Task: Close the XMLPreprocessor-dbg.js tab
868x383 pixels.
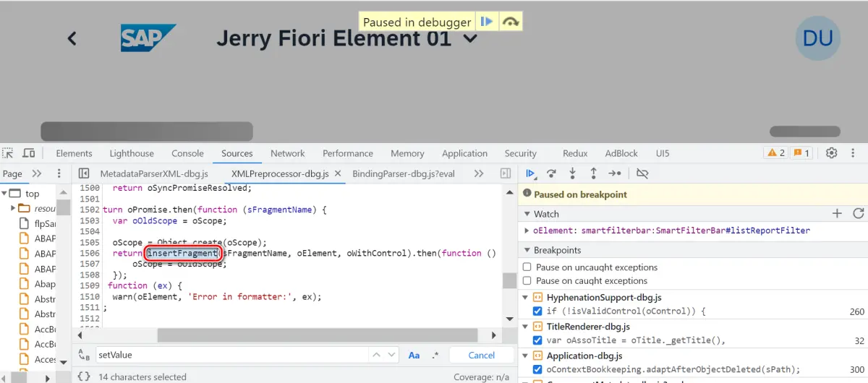Action: click(338, 174)
